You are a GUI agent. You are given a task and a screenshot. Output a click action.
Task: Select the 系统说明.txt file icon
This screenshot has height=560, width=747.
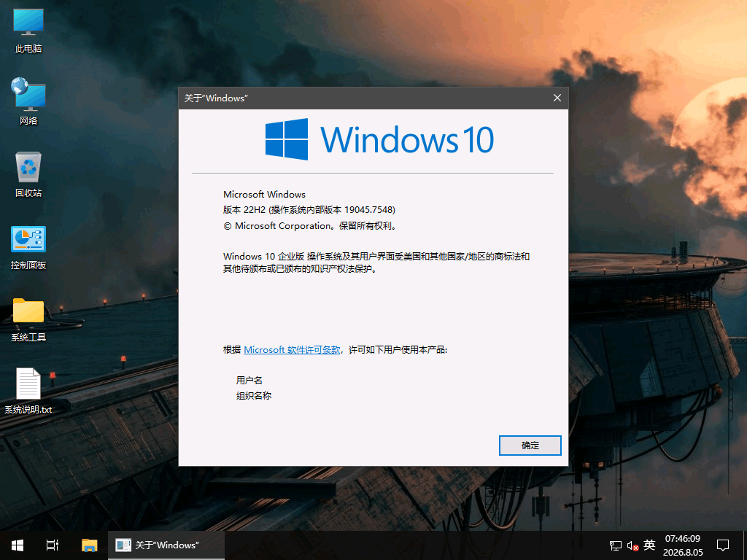[28, 391]
